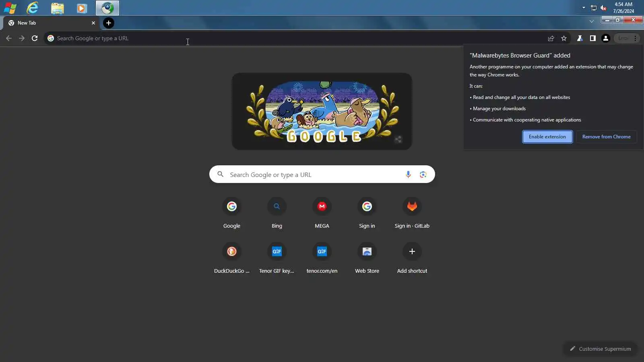Image resolution: width=644 pixels, height=362 pixels.
Task: Open the Tenor GIF keyboard shortcut
Action: (277, 259)
